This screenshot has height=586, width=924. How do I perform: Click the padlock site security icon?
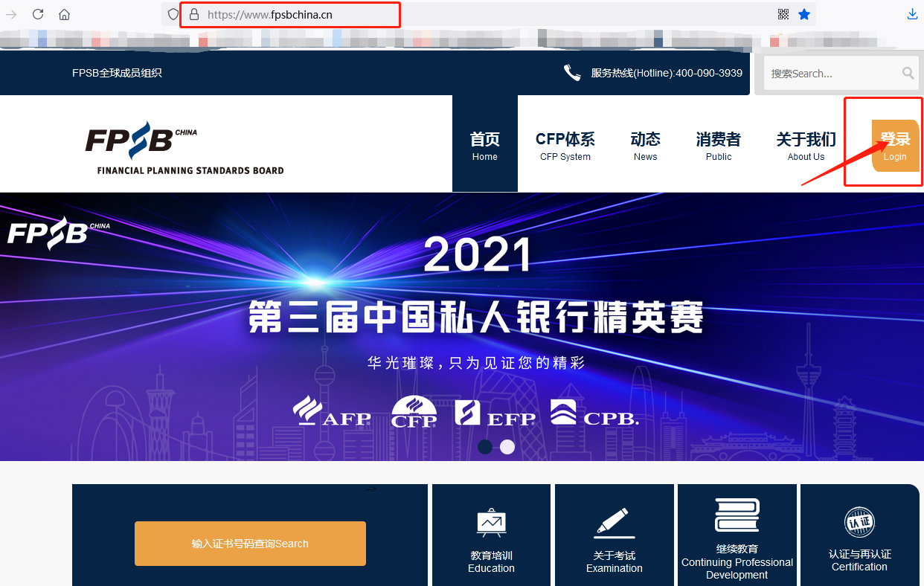[194, 14]
